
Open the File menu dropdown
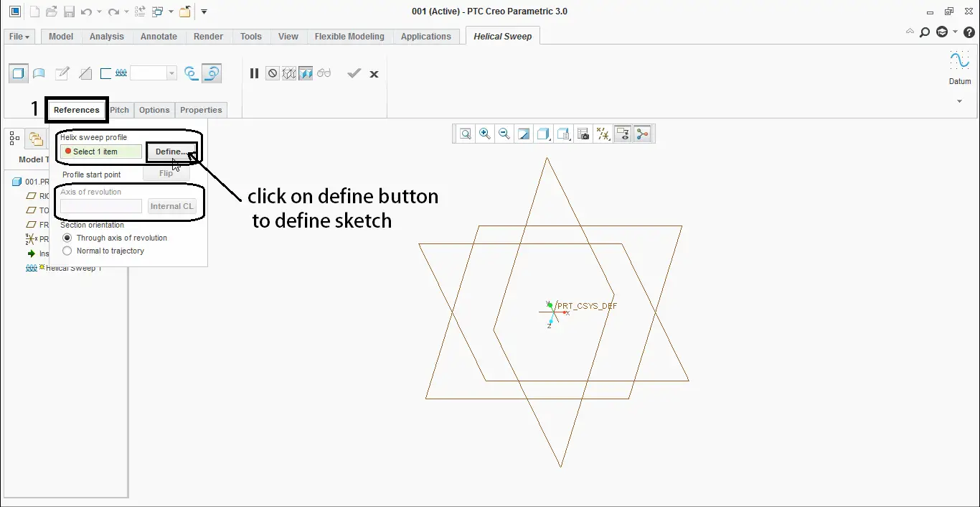19,37
